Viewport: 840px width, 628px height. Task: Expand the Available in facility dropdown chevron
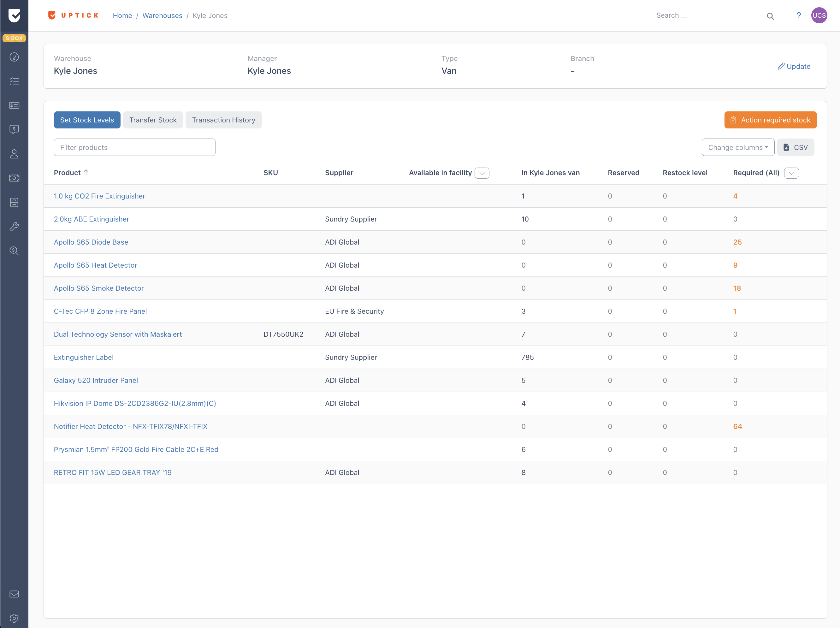(x=482, y=173)
